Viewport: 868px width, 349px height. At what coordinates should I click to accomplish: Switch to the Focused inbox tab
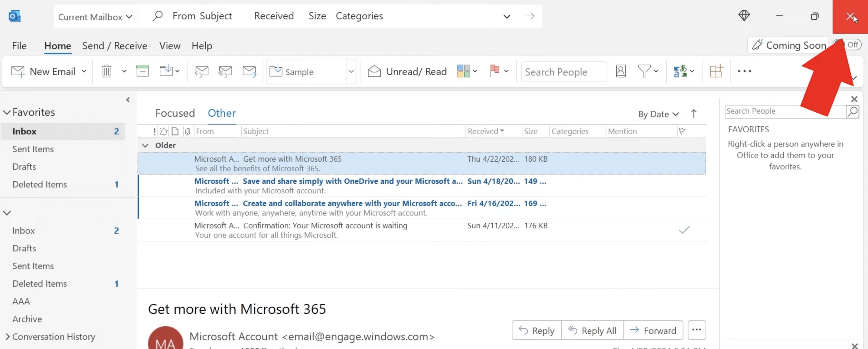pyautogui.click(x=175, y=113)
